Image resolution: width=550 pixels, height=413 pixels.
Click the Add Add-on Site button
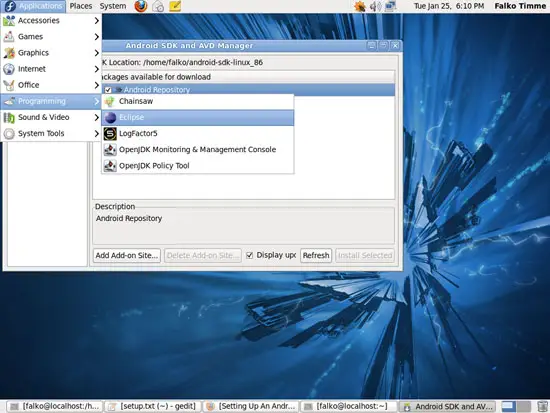(x=127, y=255)
